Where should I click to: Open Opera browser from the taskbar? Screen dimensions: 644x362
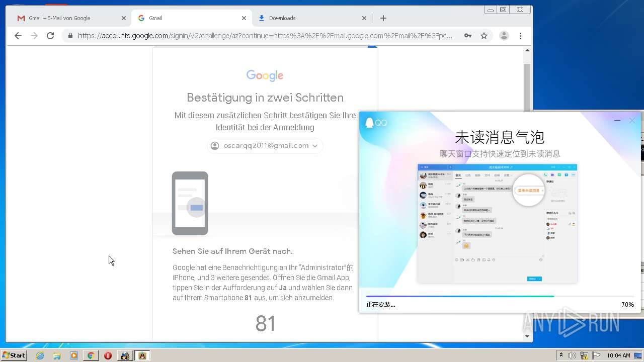coord(108,355)
